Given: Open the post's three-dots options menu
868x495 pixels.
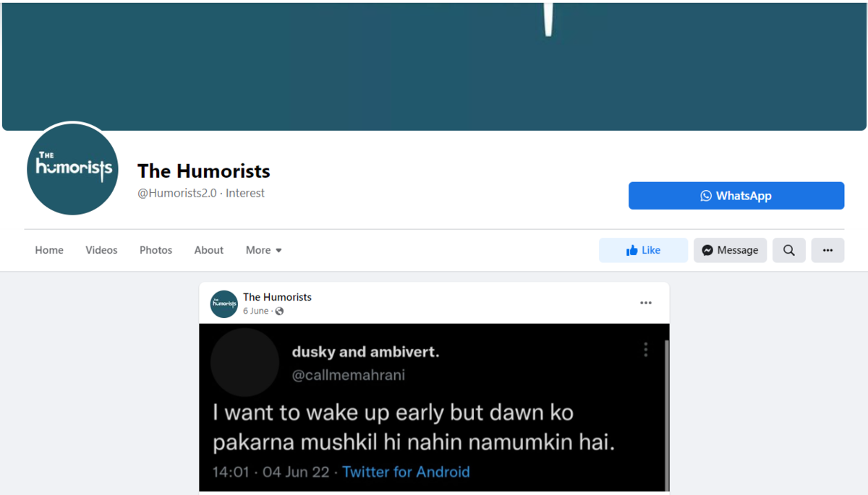Looking at the screenshot, I should pos(646,303).
